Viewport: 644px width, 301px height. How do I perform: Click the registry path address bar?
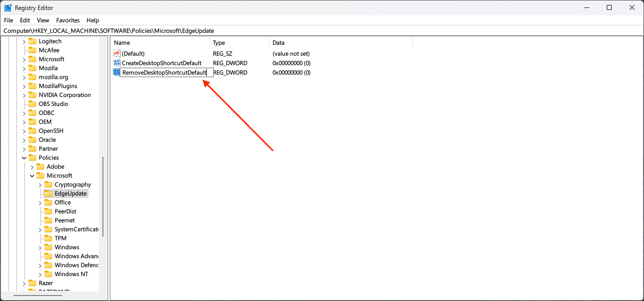322,30
